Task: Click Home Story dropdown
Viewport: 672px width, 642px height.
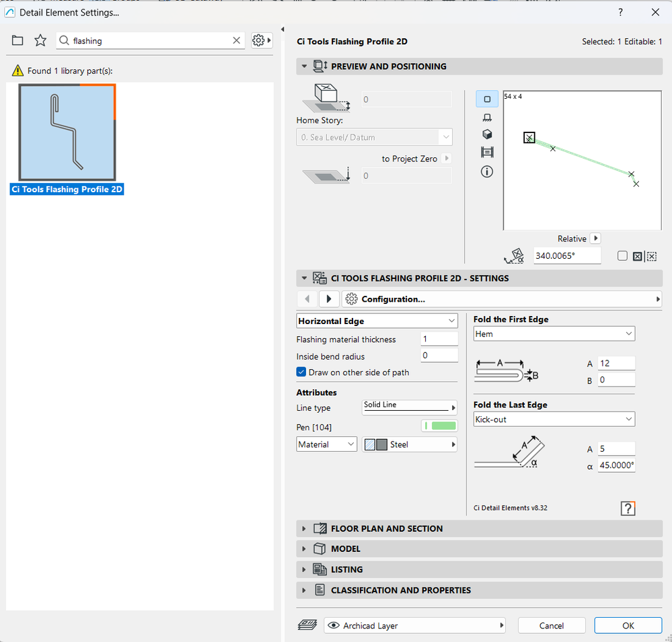Action: coord(374,138)
